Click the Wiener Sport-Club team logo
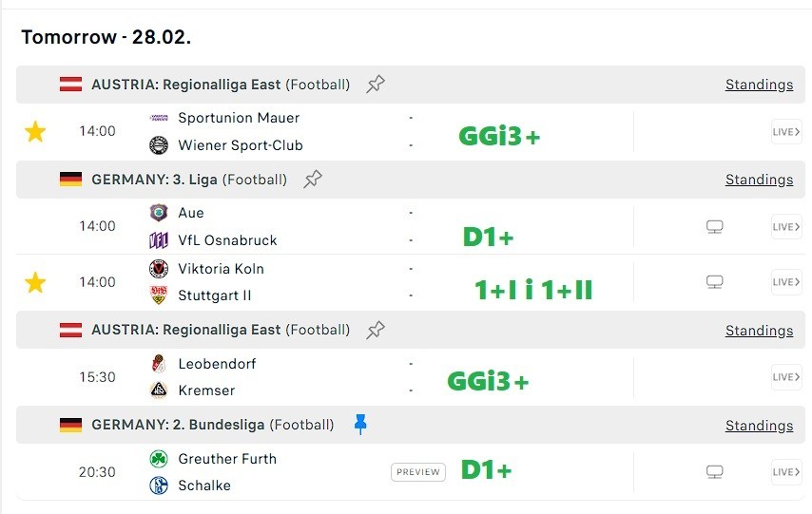 [x=159, y=145]
